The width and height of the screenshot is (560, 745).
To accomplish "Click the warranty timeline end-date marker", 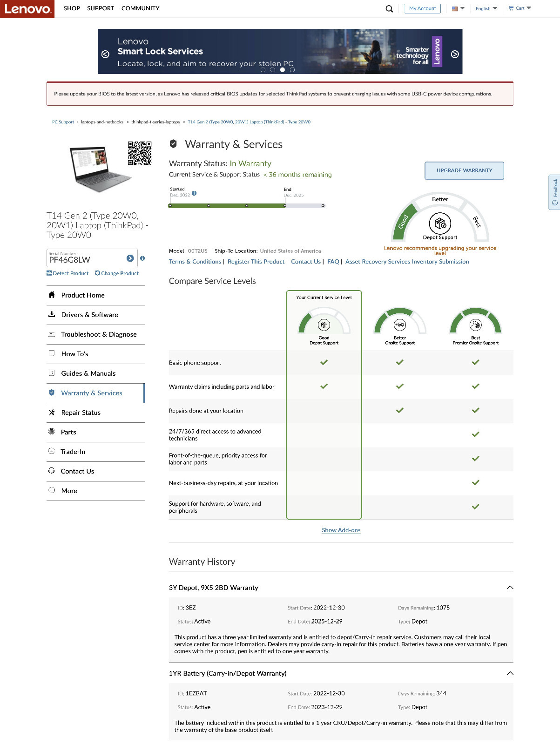I will (x=285, y=205).
